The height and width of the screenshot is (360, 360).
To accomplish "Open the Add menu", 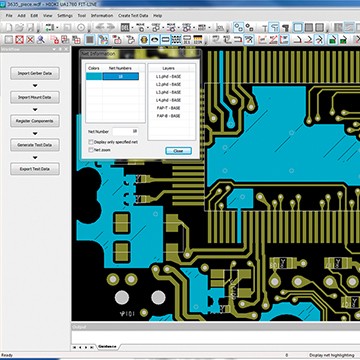I will [21, 16].
